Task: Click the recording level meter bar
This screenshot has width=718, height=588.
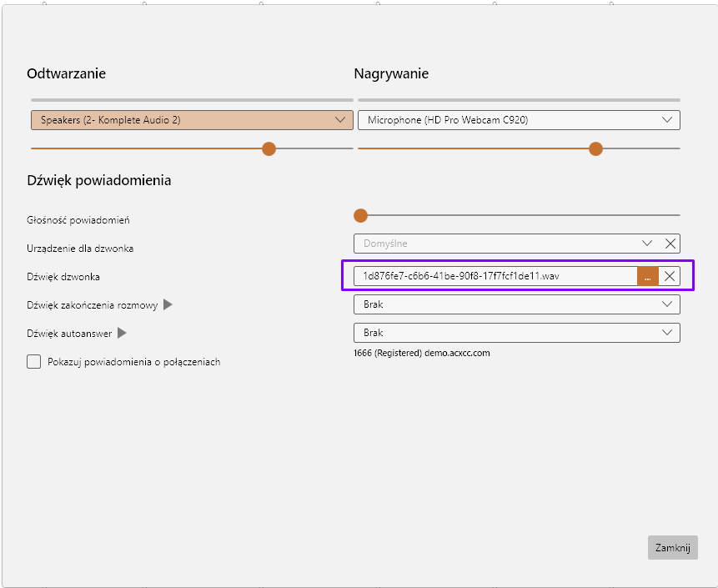Action: tap(519, 100)
